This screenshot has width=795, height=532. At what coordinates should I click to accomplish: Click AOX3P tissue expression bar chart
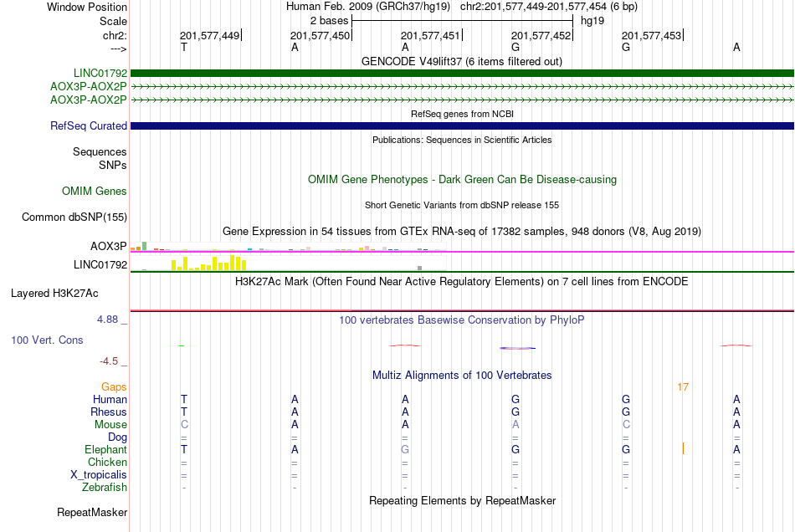(289, 248)
